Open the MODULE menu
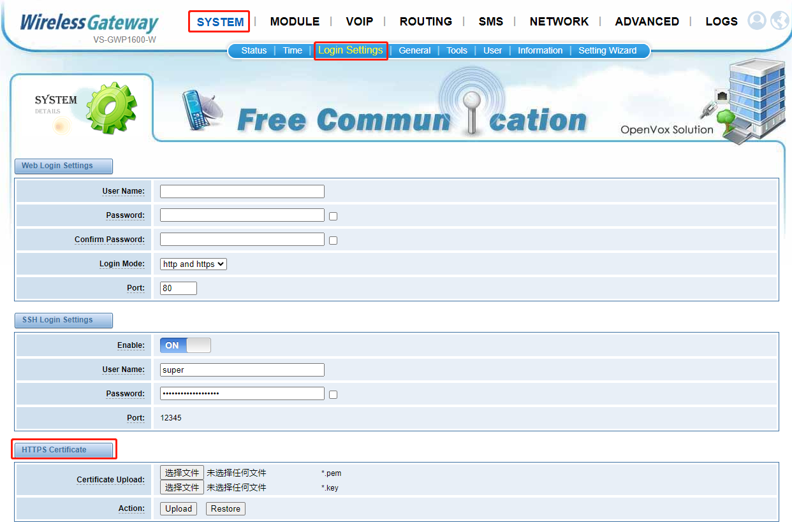Image resolution: width=792 pixels, height=532 pixels. (x=295, y=22)
